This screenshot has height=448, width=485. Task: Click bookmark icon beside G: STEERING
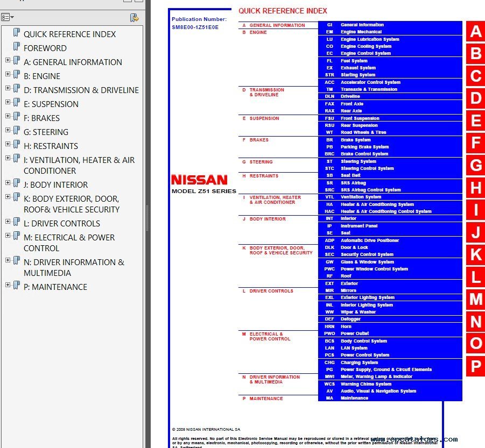point(16,130)
